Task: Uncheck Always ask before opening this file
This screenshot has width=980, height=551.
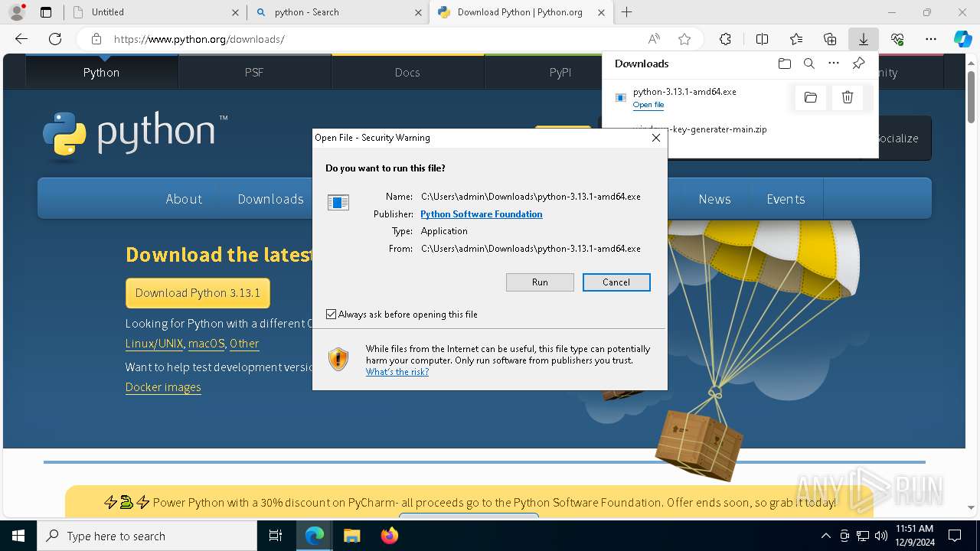Action: click(331, 315)
